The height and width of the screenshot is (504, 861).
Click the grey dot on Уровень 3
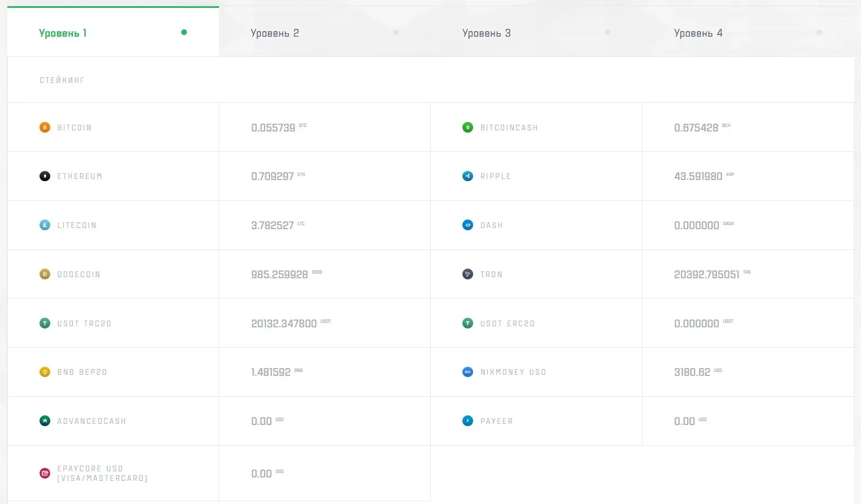607,32
